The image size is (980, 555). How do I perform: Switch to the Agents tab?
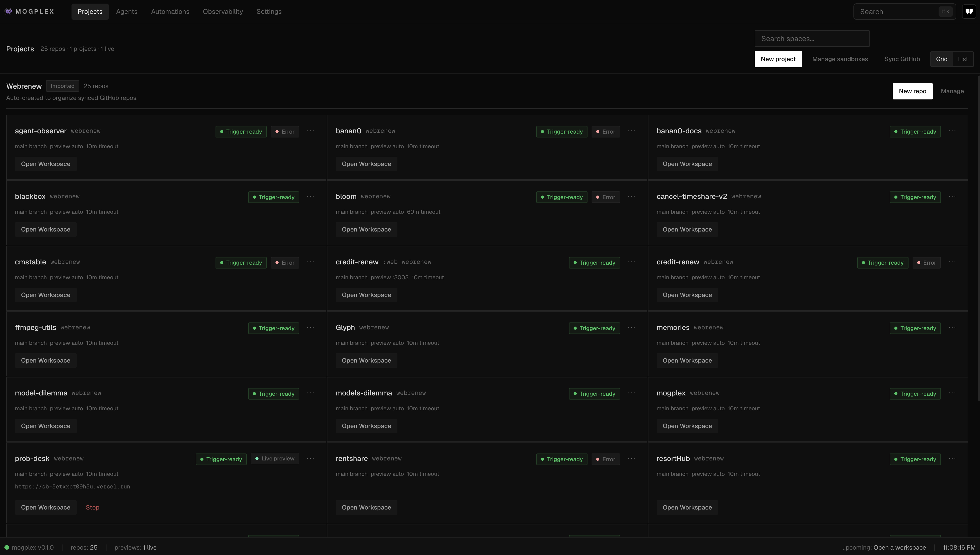pyautogui.click(x=126, y=12)
